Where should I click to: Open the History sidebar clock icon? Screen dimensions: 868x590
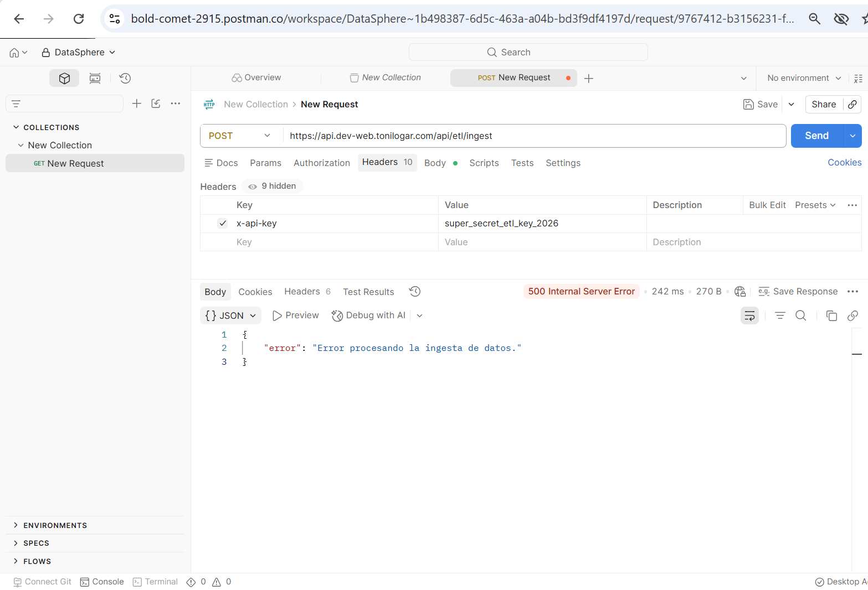pos(125,78)
